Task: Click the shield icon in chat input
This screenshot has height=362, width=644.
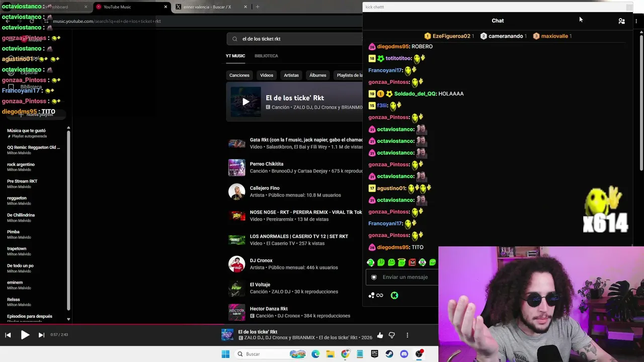Action: click(x=374, y=277)
